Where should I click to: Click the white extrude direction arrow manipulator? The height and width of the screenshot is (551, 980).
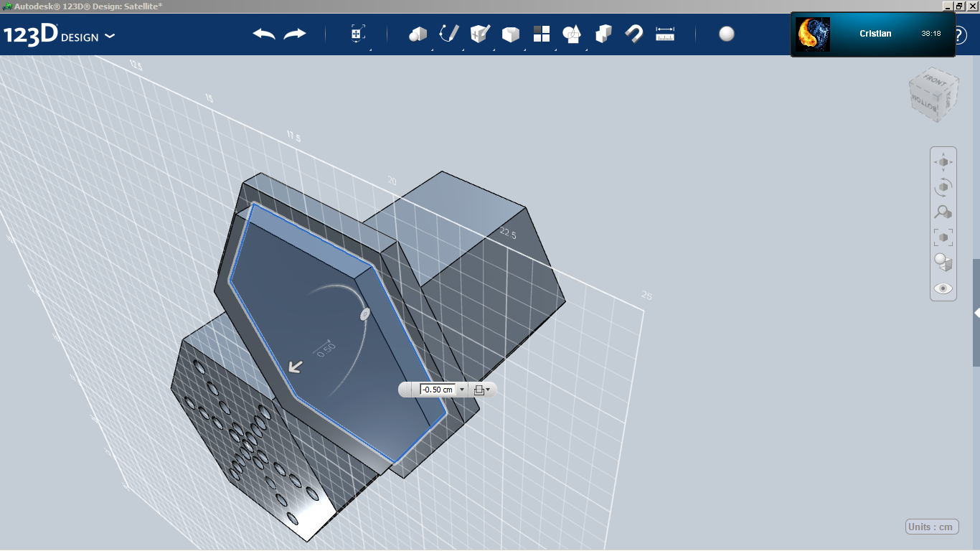point(295,367)
